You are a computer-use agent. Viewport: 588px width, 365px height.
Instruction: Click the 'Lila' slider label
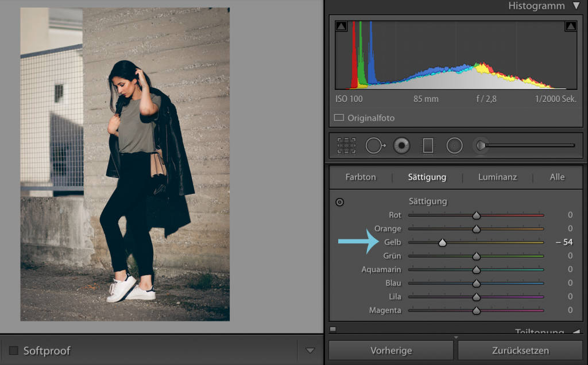395,297
